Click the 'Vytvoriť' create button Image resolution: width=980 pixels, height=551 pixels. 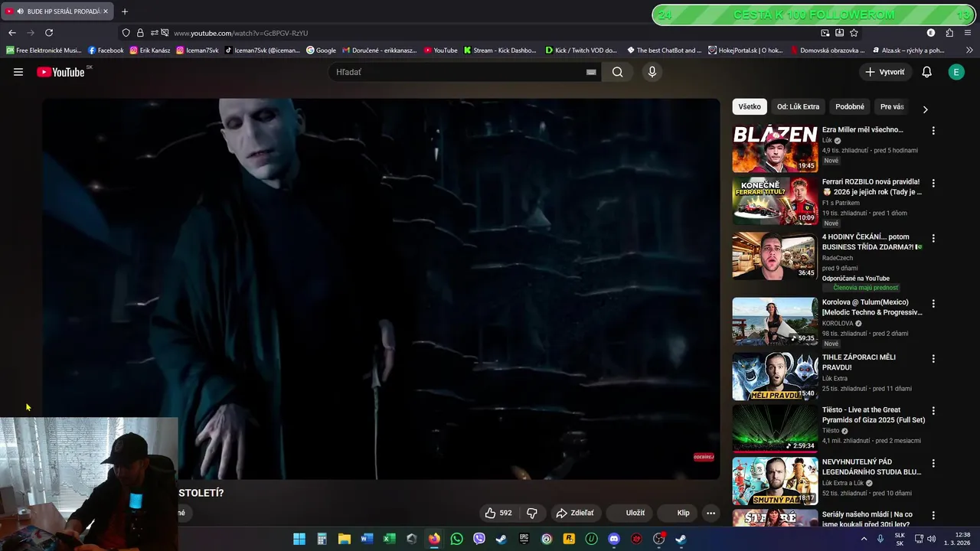[x=885, y=72]
